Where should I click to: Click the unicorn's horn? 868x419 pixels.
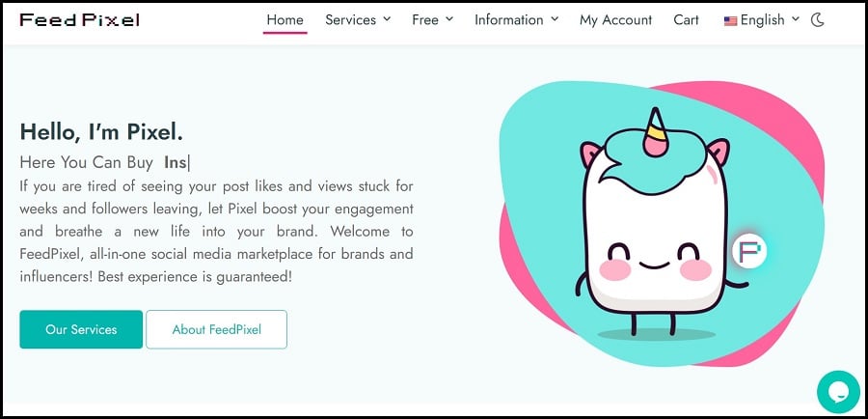656,131
